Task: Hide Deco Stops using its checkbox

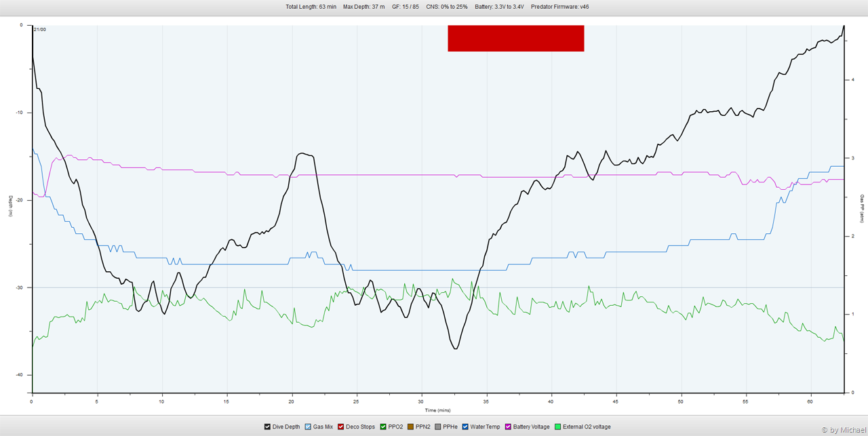Action: pyautogui.click(x=341, y=427)
